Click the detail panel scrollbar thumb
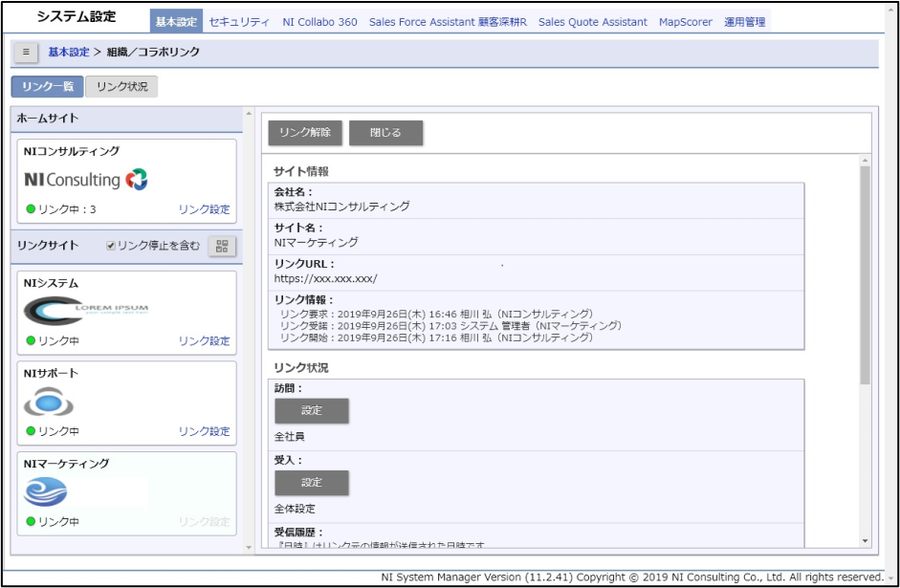Screen dimensions: 900x588 (865, 275)
